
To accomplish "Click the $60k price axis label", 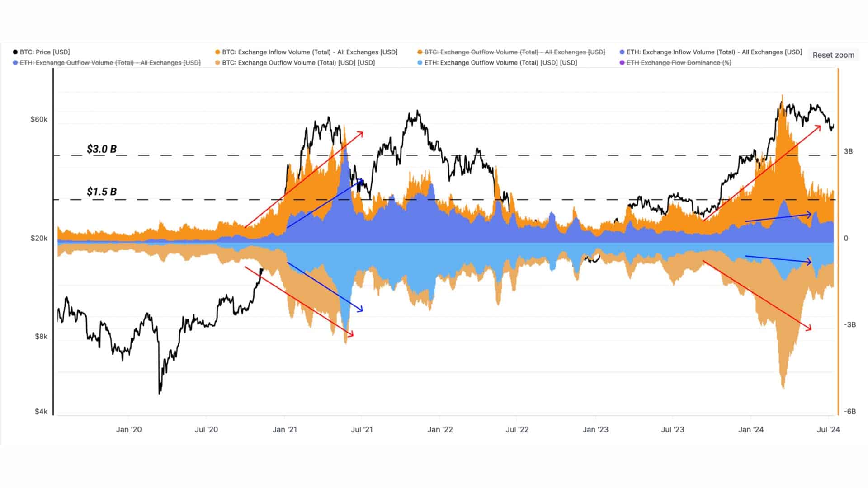I will click(x=39, y=119).
